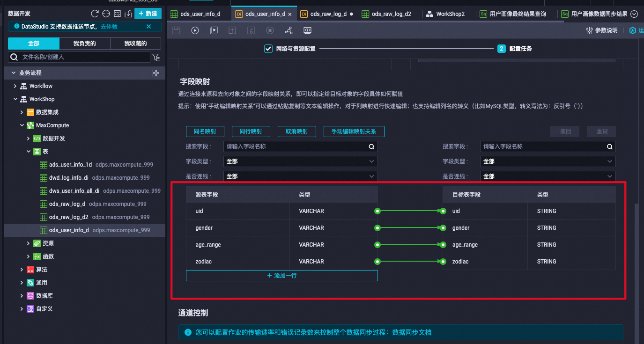Viewport: 644px width, 344px height.
Task: Click the run play icon in the toolbar
Action: (x=195, y=30)
